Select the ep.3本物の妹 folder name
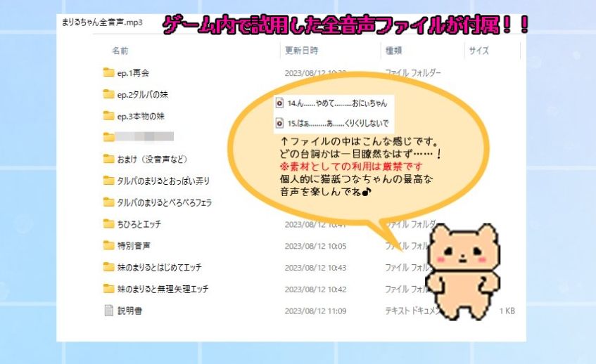596x364 pixels. point(141,116)
